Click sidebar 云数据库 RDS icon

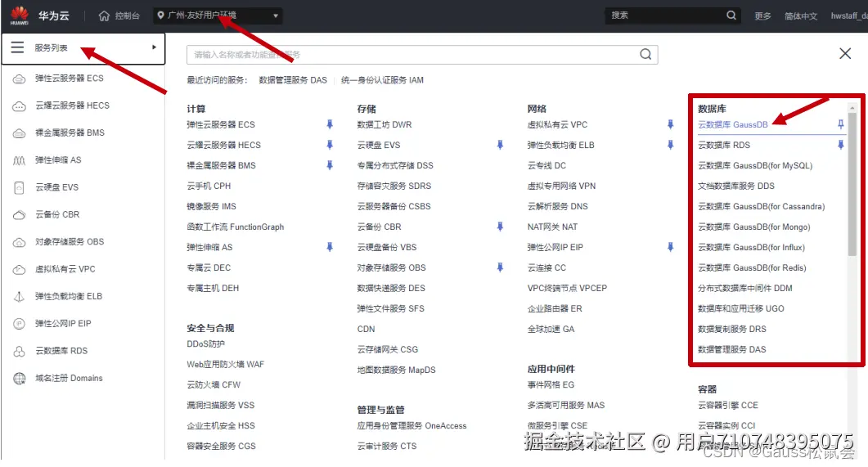[20, 351]
